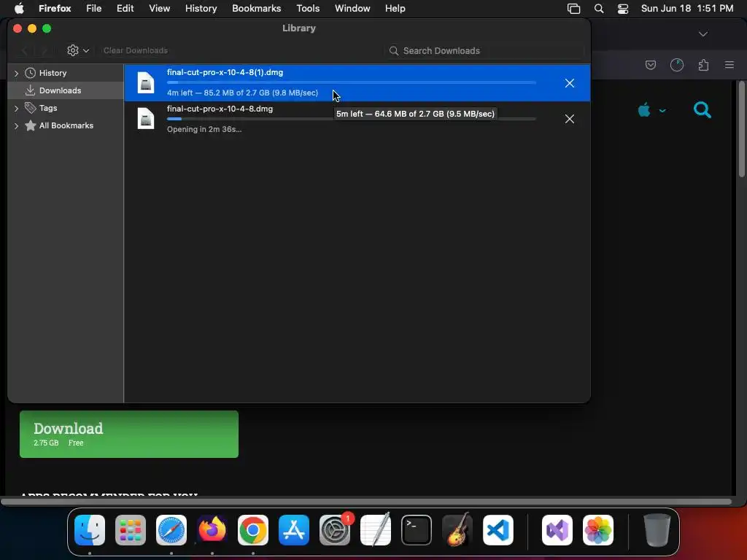The height and width of the screenshot is (560, 747).
Task: Open GarageBand from the Dock
Action: click(457, 530)
